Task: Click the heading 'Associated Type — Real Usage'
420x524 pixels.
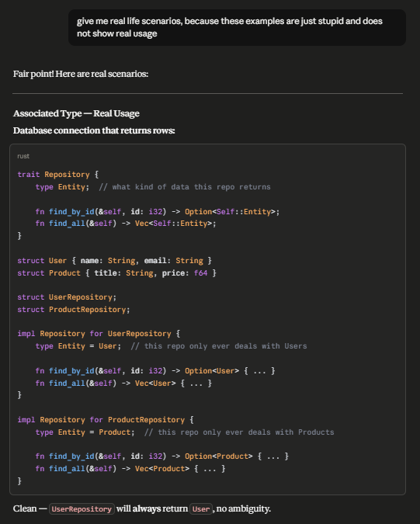Action: point(76,113)
